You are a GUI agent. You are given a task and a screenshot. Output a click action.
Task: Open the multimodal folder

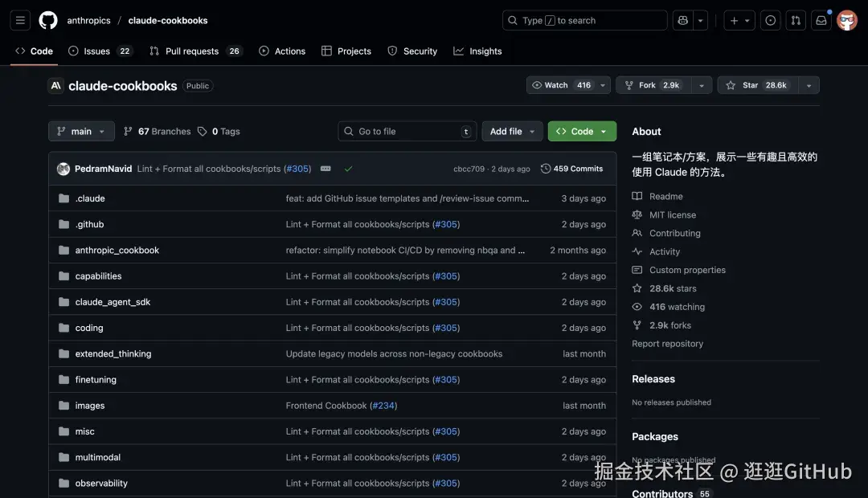pyautogui.click(x=97, y=457)
